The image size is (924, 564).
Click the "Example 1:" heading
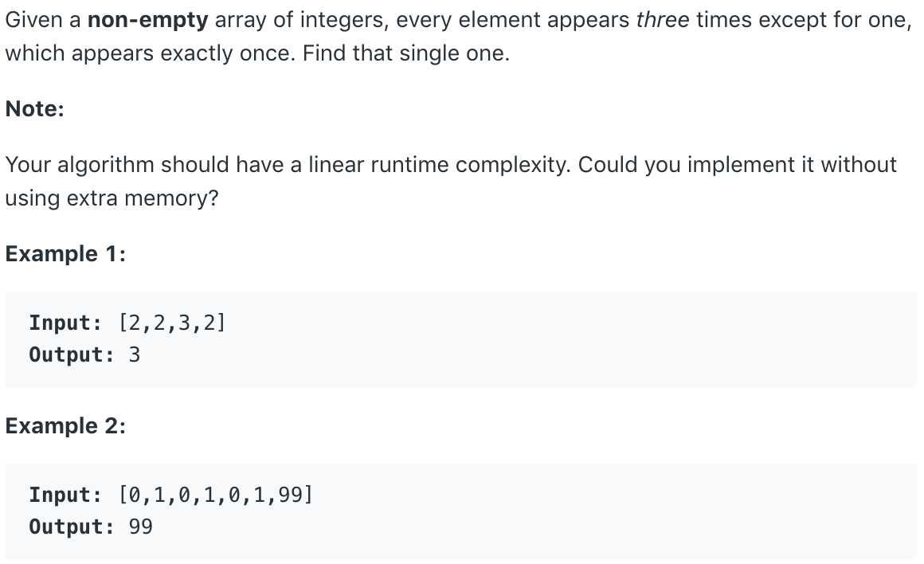(x=65, y=254)
